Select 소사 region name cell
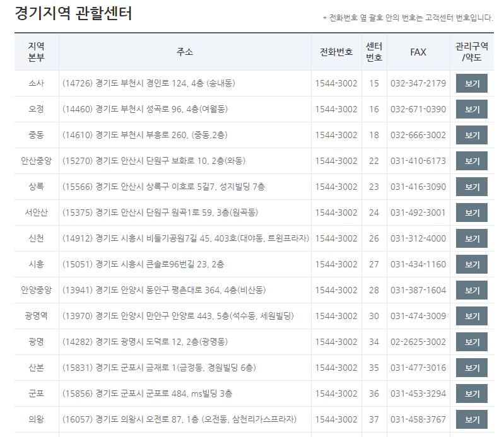 pos(37,83)
